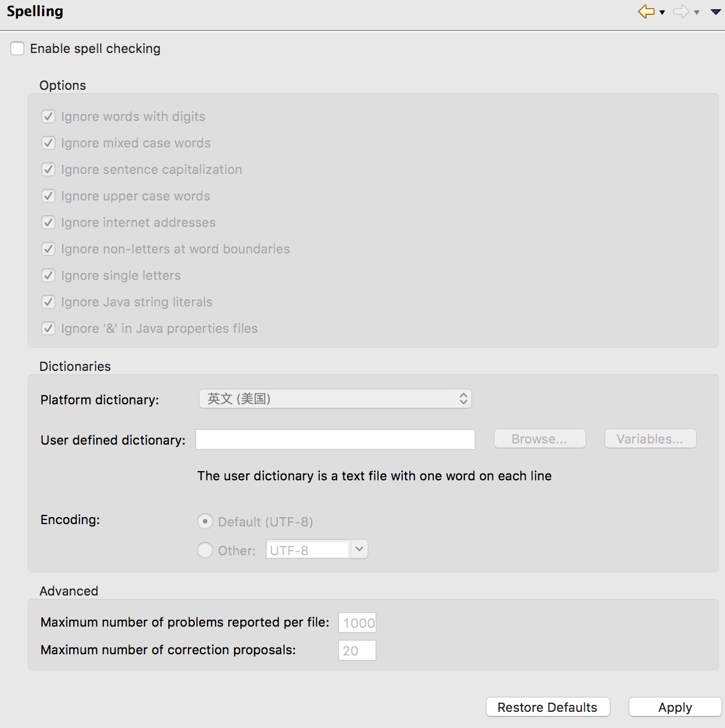Click the User defined dictionary field
This screenshot has height=728, width=725.
[335, 439]
